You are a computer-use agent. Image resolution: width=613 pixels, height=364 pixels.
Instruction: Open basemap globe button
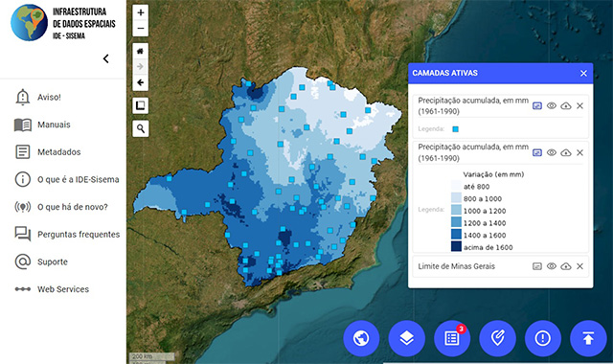click(361, 338)
